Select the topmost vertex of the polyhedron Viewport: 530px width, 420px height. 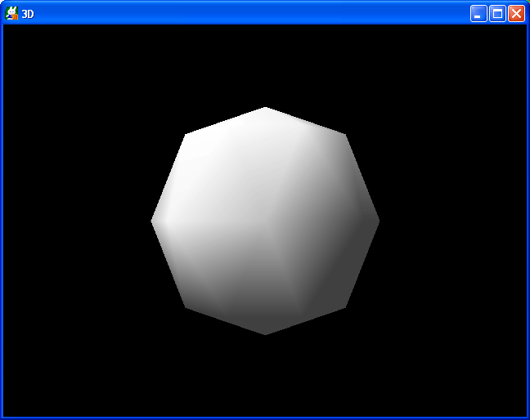[265, 109]
